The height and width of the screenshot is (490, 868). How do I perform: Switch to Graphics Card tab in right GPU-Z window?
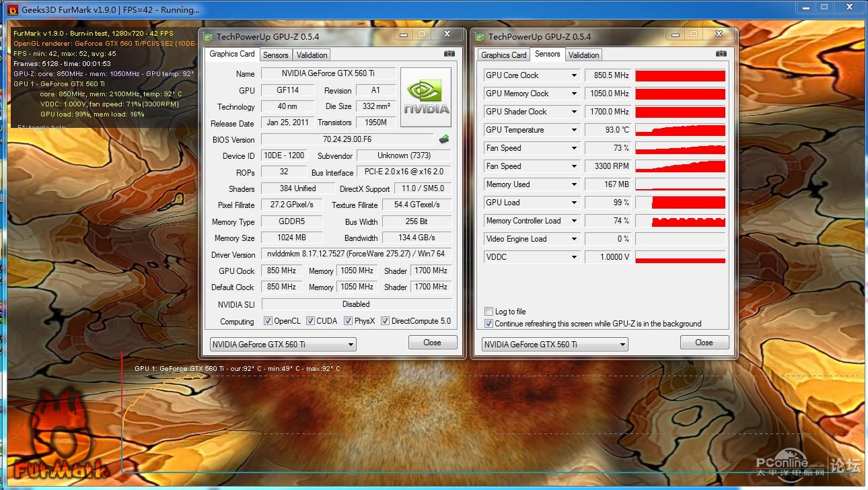point(504,55)
